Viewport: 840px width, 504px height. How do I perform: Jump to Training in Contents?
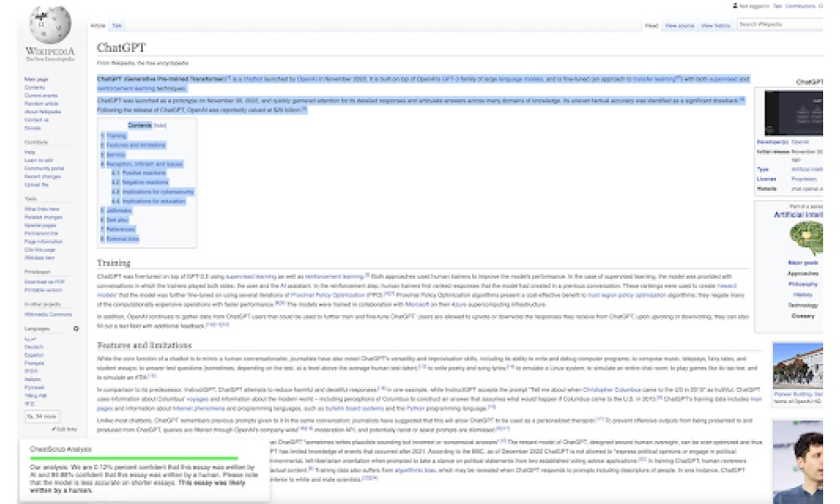(116, 135)
